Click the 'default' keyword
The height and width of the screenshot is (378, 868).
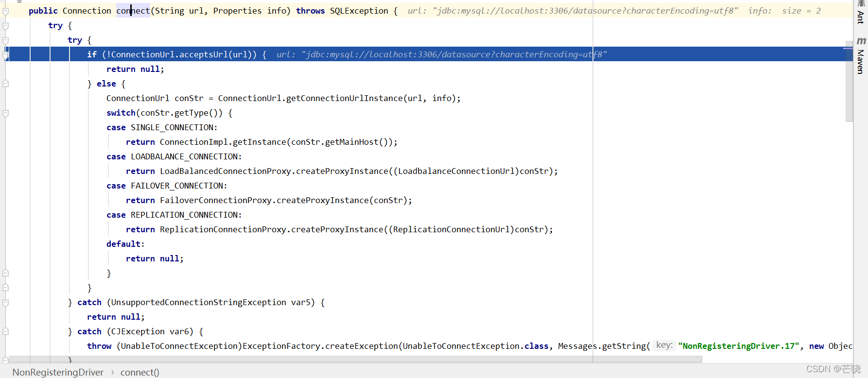coord(123,244)
